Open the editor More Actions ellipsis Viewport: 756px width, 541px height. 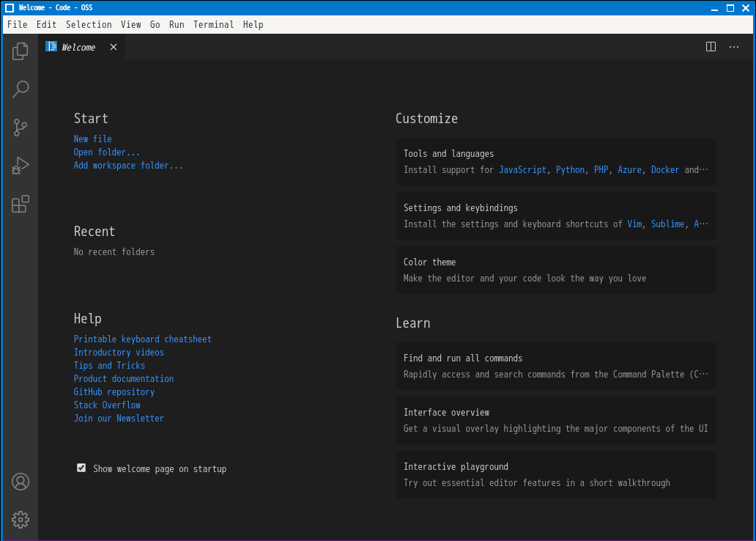click(x=734, y=47)
